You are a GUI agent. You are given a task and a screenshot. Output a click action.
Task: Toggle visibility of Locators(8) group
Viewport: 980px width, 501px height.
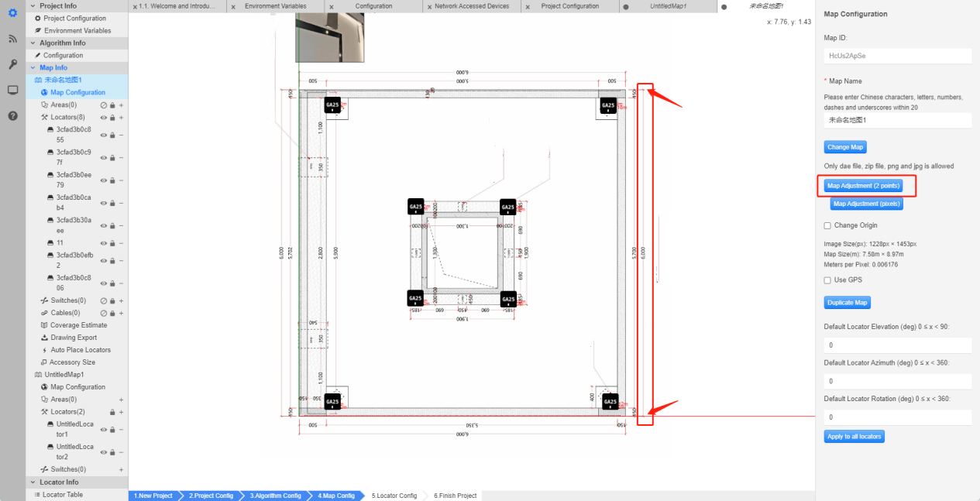[x=104, y=118]
